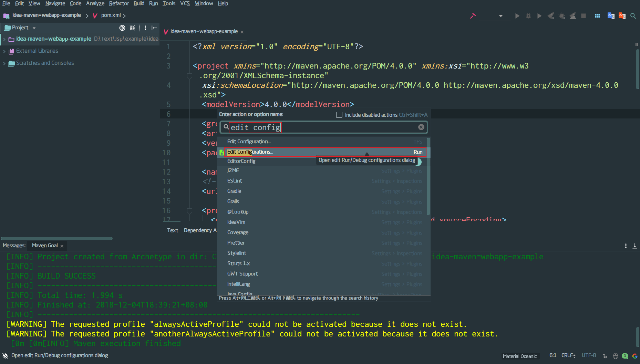This screenshot has width=640, height=364.
Task: Expand Scratches and Consoles node
Action: (4, 63)
